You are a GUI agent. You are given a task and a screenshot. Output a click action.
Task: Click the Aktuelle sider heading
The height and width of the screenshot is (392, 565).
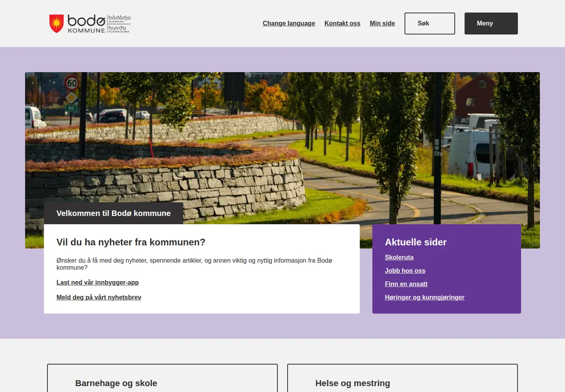[x=416, y=242]
